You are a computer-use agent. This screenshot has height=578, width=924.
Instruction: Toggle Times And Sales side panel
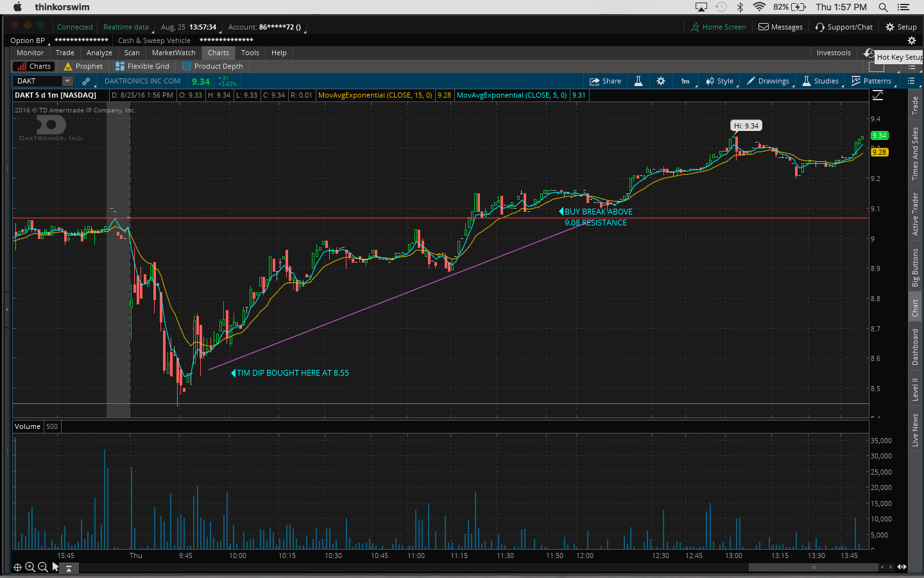(916, 153)
